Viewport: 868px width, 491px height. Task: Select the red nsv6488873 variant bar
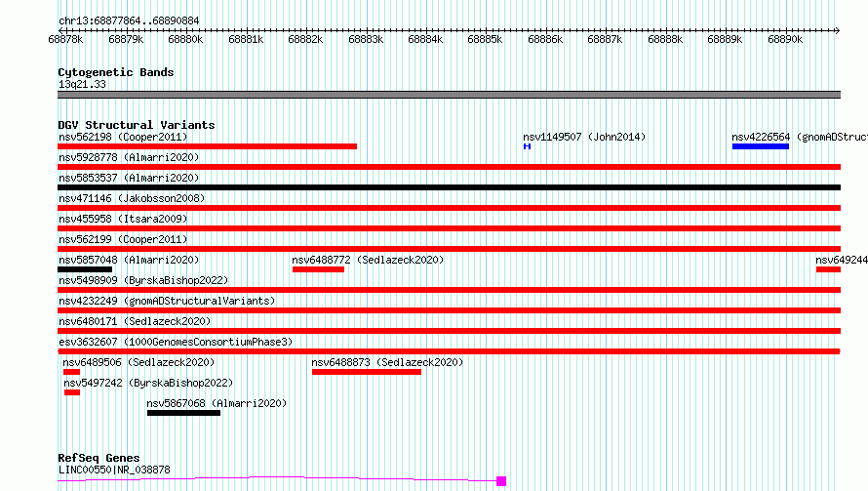pyautogui.click(x=367, y=372)
